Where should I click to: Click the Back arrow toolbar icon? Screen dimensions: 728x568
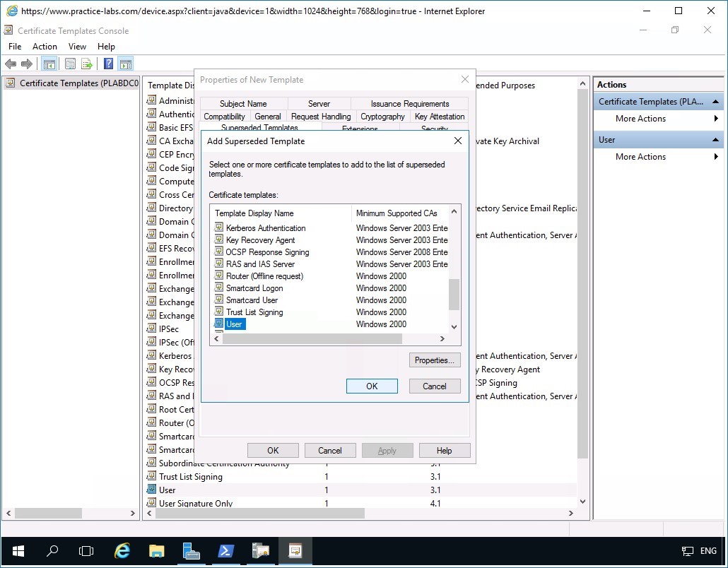(11, 64)
